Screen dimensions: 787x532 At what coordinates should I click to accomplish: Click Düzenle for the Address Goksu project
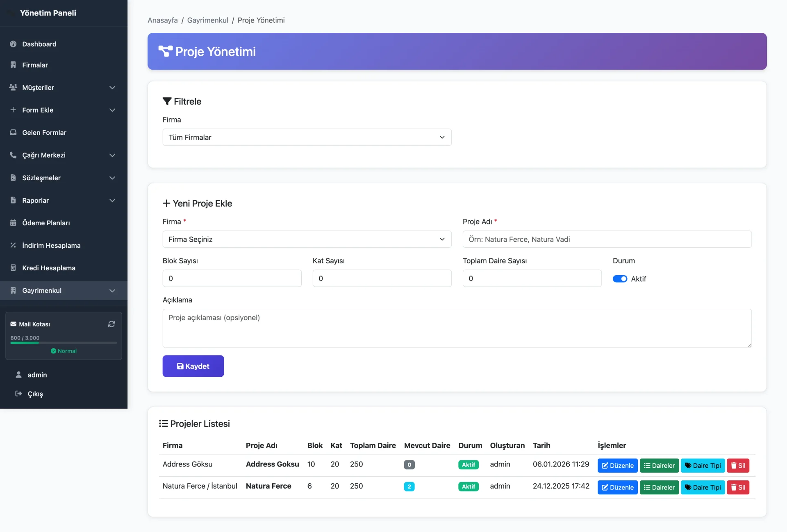617,466
